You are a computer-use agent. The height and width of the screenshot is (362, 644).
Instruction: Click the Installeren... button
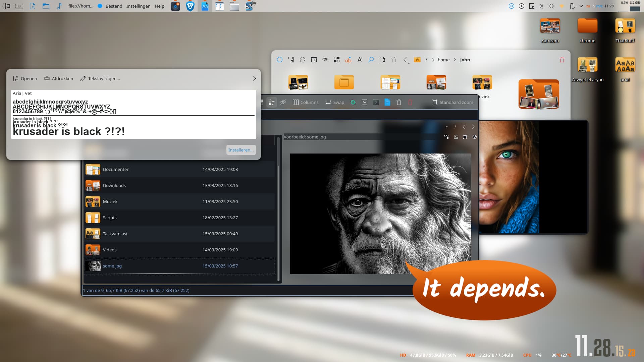(241, 150)
